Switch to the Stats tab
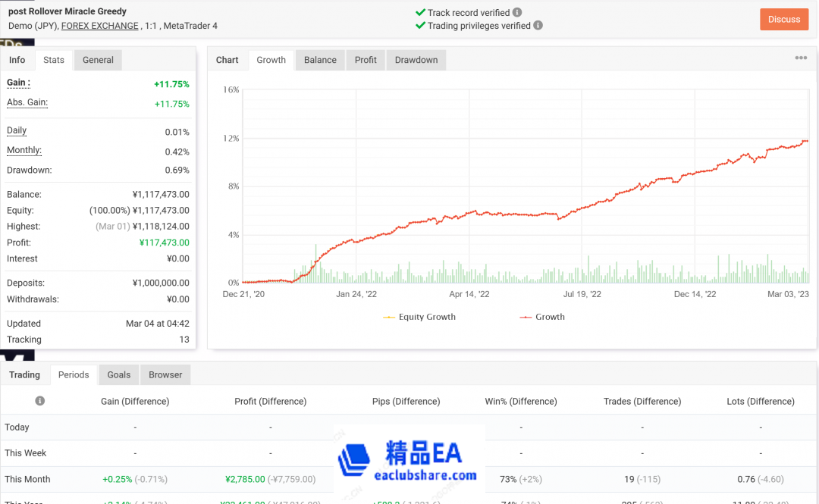The width and height of the screenshot is (819, 504). 54,60
